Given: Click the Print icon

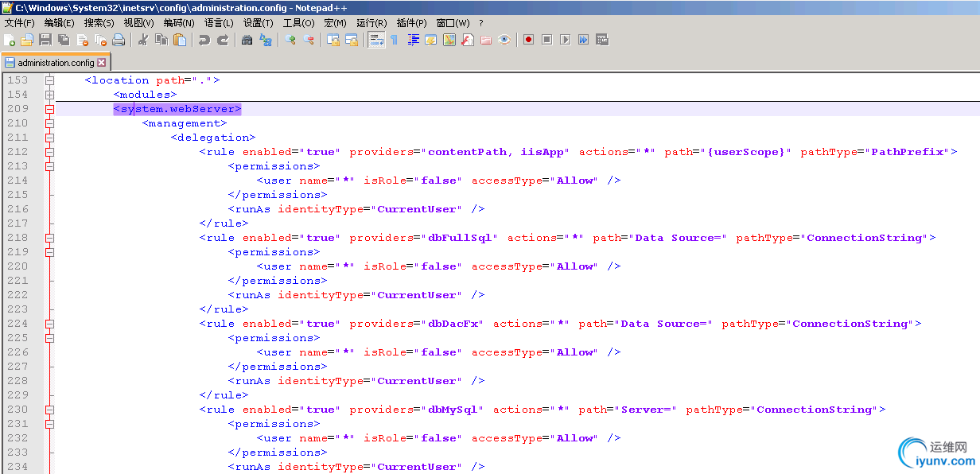Looking at the screenshot, I should [x=119, y=40].
